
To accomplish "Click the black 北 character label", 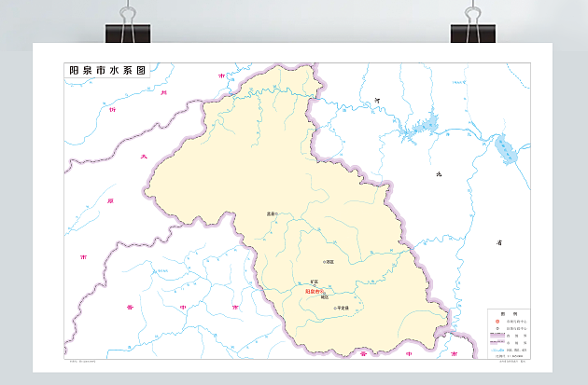I will 438,174.
